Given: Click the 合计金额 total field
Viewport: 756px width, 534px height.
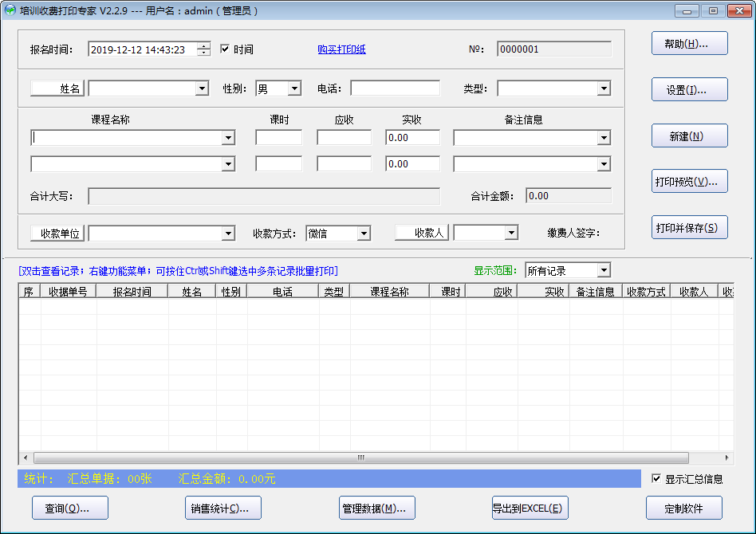Looking at the screenshot, I should [569, 196].
